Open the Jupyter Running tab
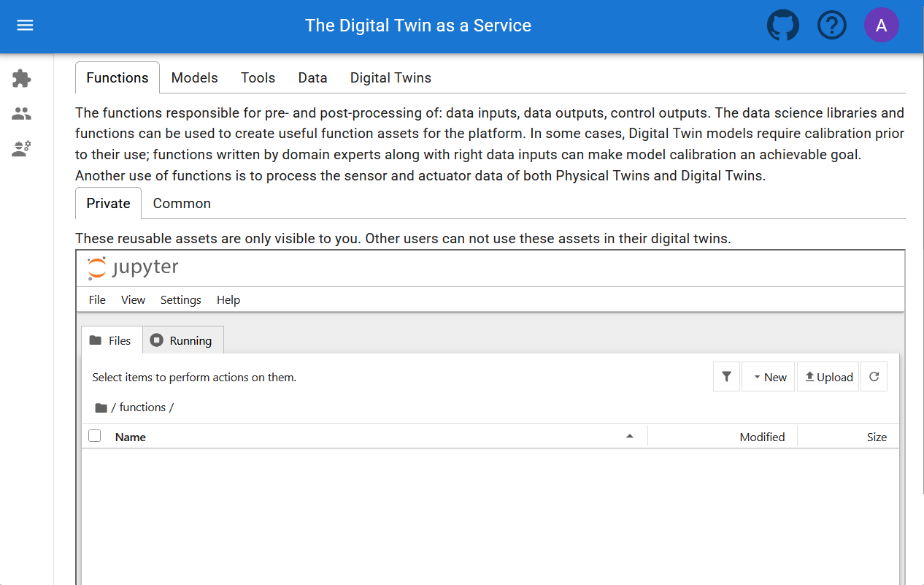The height and width of the screenshot is (585, 924). [182, 340]
